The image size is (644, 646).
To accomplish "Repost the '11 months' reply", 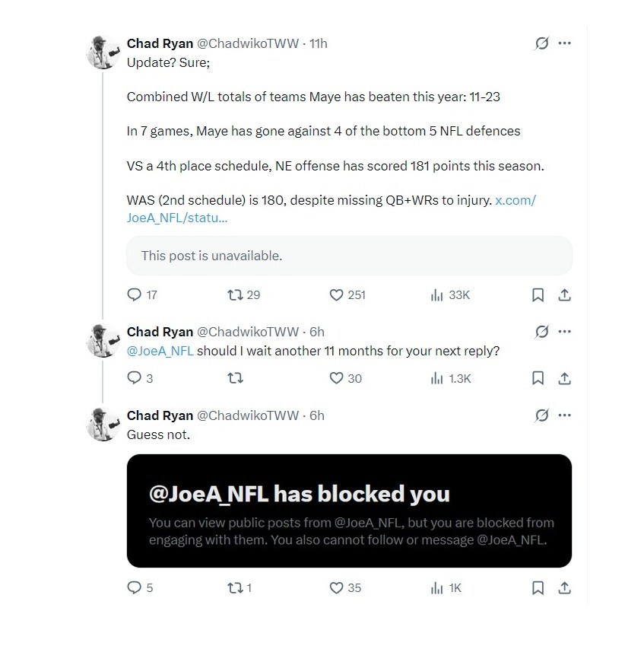I will coord(236,378).
